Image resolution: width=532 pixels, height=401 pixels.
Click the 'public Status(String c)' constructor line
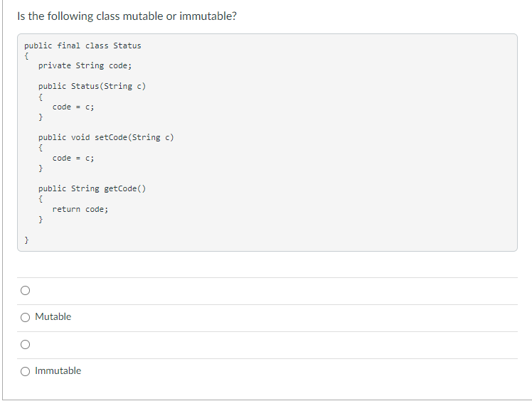(x=92, y=86)
